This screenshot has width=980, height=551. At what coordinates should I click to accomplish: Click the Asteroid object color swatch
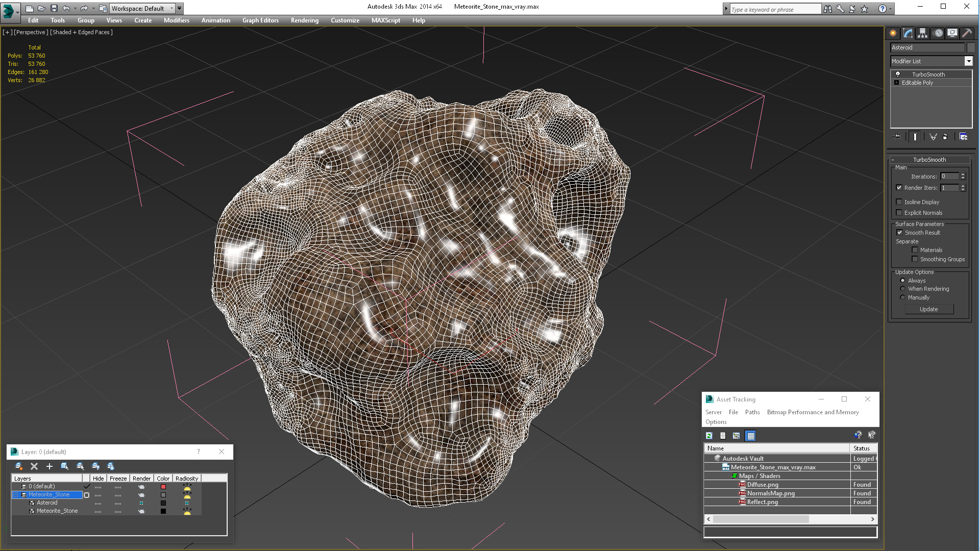tap(163, 503)
